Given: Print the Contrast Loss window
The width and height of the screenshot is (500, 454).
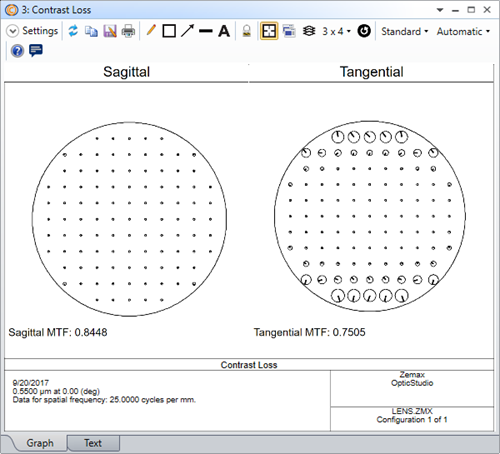Looking at the screenshot, I should [128, 31].
